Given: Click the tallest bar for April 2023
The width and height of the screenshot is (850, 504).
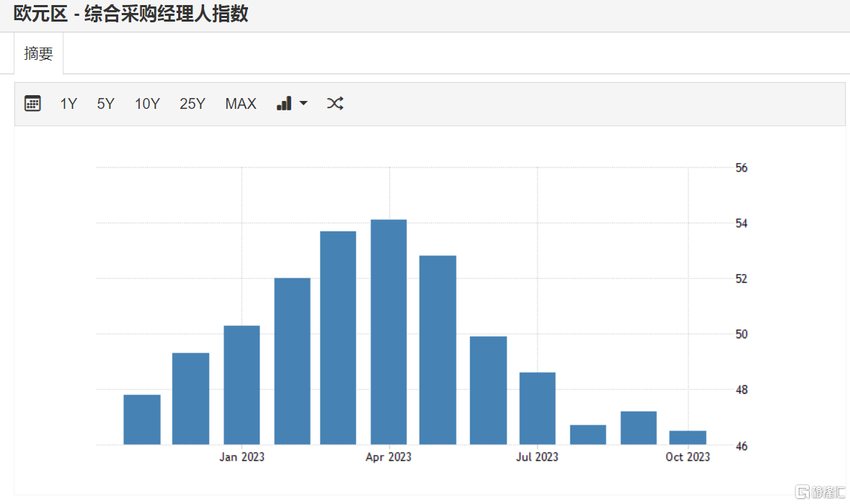Looking at the screenshot, I should tap(389, 332).
